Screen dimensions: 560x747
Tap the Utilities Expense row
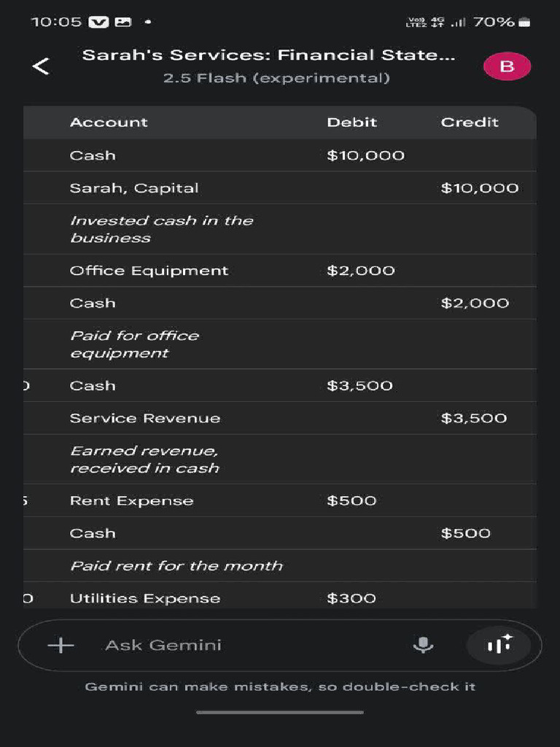point(145,598)
